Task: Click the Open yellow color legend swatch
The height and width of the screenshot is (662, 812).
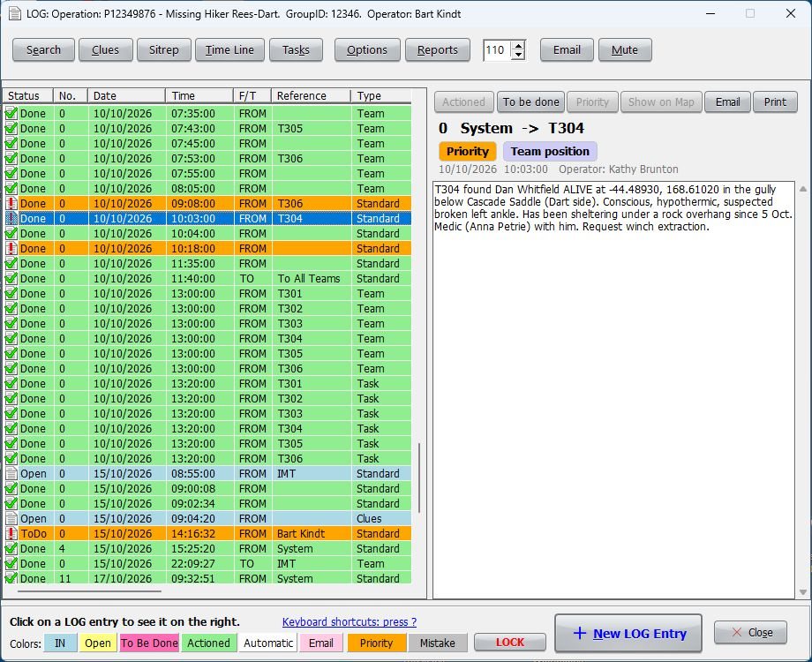Action: [98, 643]
